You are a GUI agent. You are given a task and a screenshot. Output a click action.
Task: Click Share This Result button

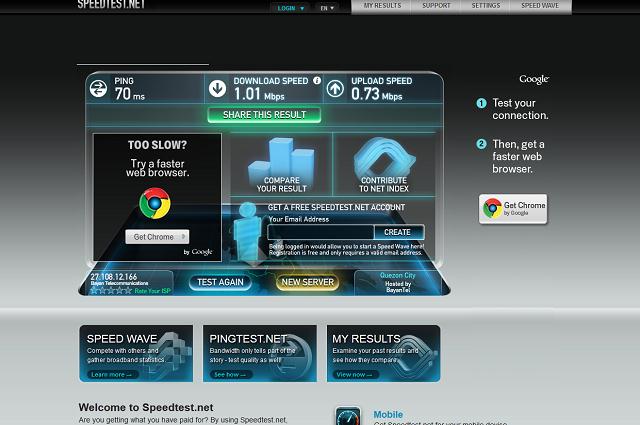(x=264, y=115)
